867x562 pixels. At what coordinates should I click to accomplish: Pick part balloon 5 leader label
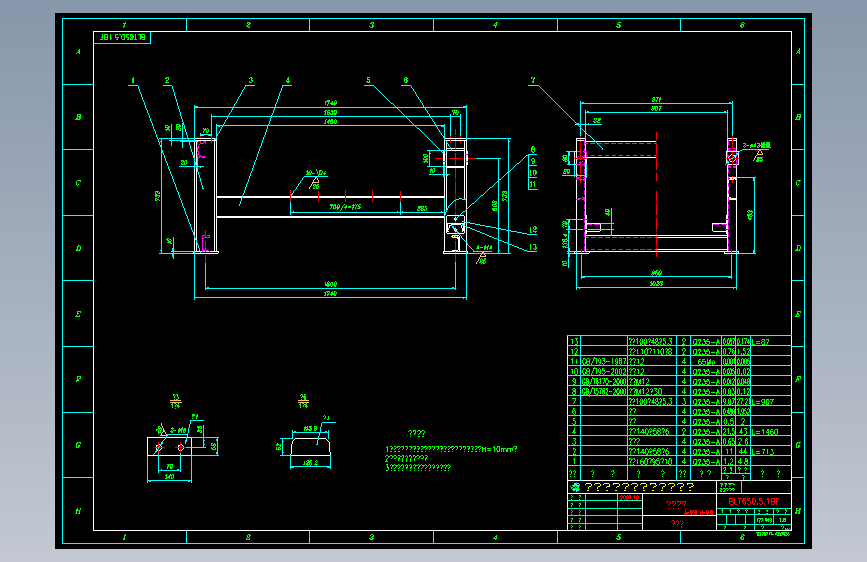(368, 80)
